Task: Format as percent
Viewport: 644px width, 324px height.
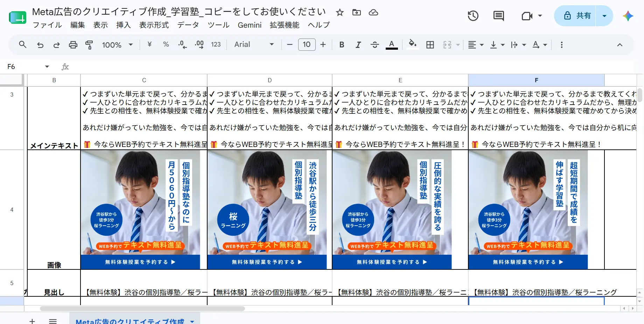Action: (x=166, y=44)
